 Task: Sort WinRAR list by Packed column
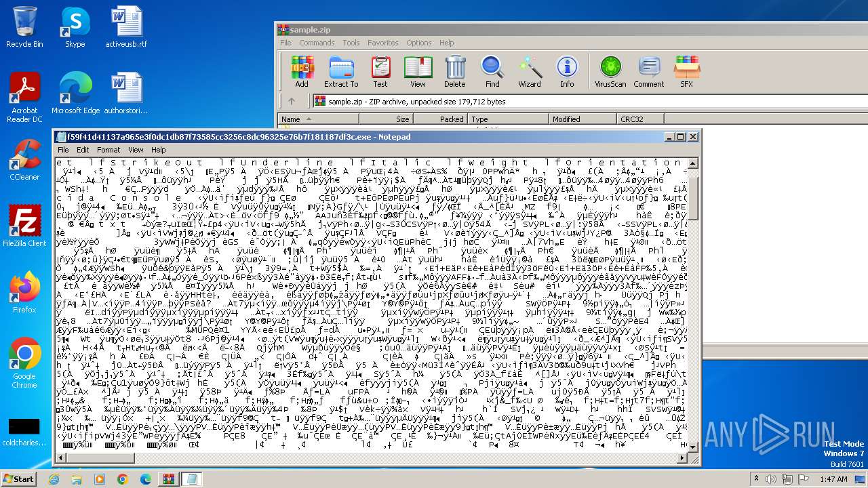[x=440, y=119]
